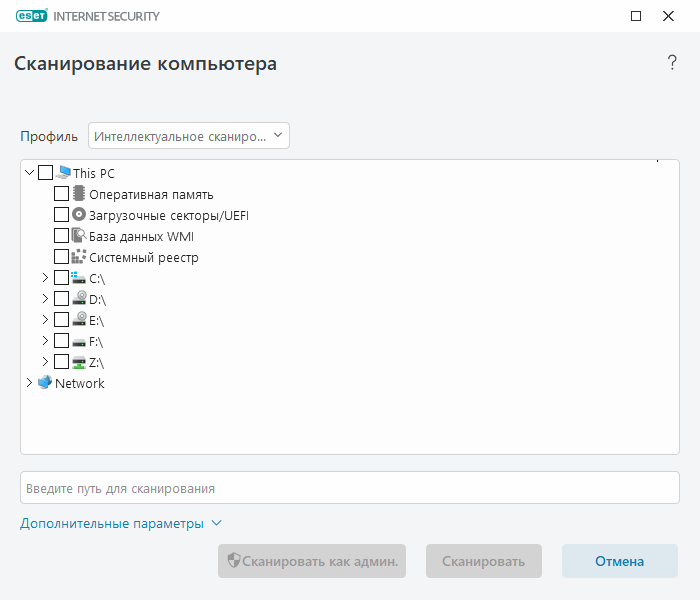Screen dimensions: 700x600
Task: Toggle База данных WMI checkbox
Action: pyautogui.click(x=61, y=235)
